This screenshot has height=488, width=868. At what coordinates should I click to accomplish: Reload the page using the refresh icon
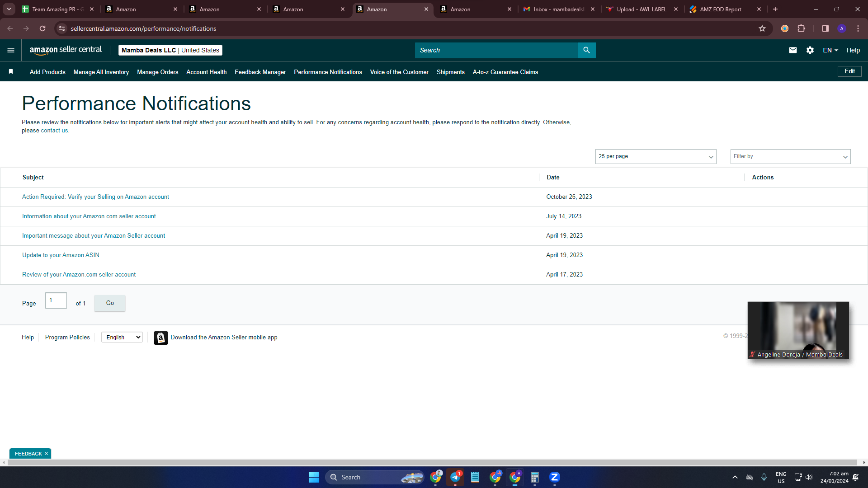tap(42, 28)
